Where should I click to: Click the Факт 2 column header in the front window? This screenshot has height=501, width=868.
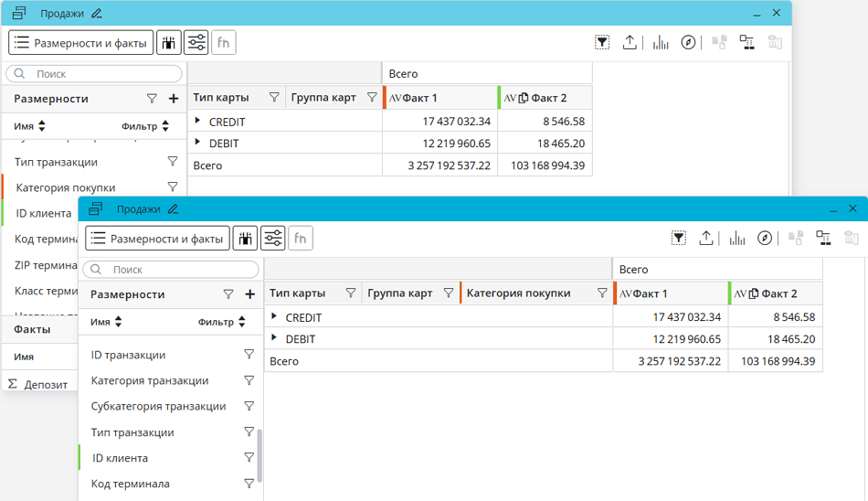tap(779, 293)
